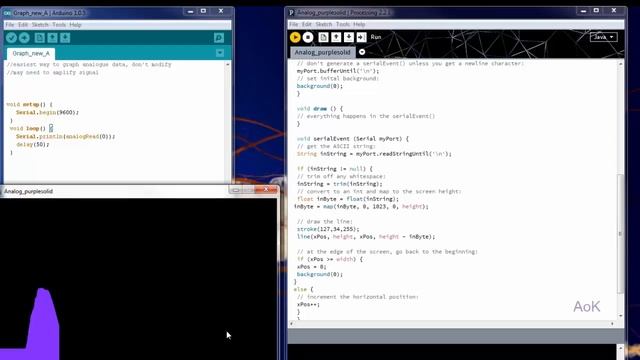Click 'line(xPos, height' line in Processing
This screenshot has height=360, width=640.
coord(366,237)
